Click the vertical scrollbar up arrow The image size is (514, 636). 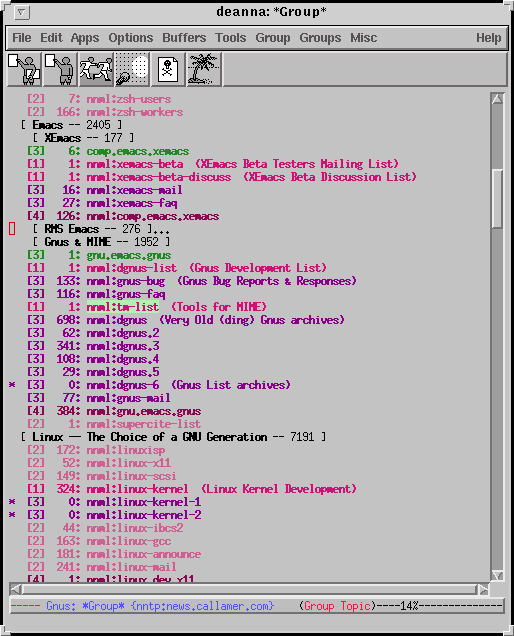(x=497, y=99)
